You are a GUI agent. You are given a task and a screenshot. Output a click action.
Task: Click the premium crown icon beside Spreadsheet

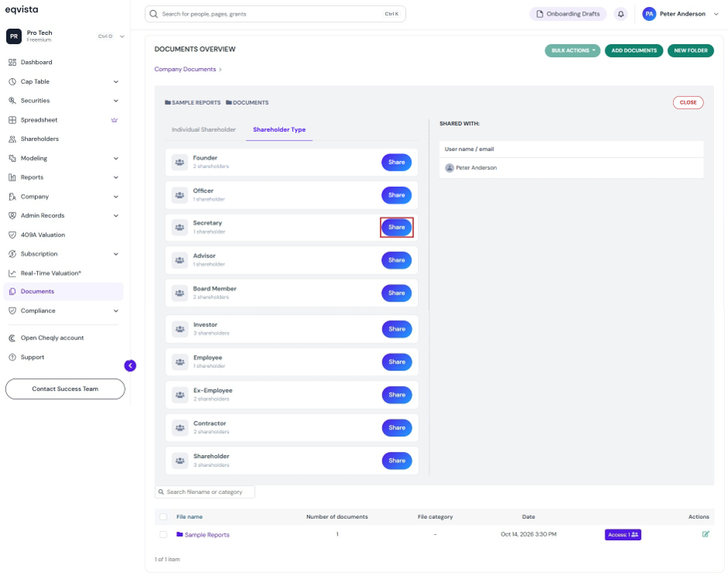click(x=114, y=119)
